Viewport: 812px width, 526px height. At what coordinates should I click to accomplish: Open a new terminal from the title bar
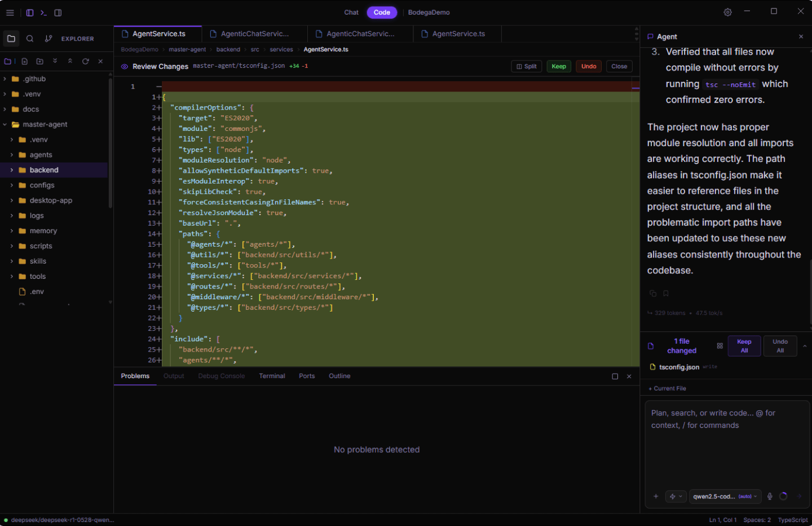(44, 12)
